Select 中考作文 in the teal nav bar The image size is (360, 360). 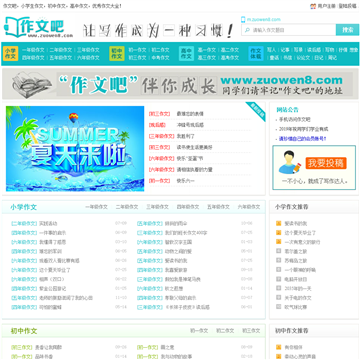click(160, 58)
